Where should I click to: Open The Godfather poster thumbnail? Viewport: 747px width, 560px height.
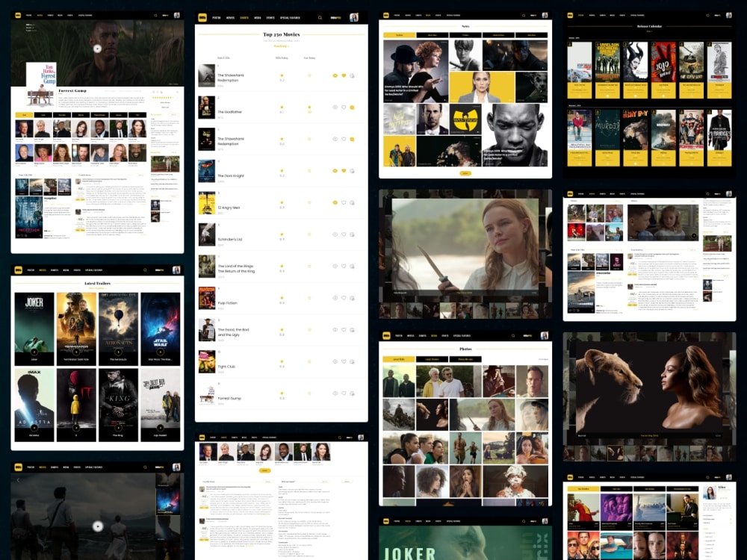206,107
